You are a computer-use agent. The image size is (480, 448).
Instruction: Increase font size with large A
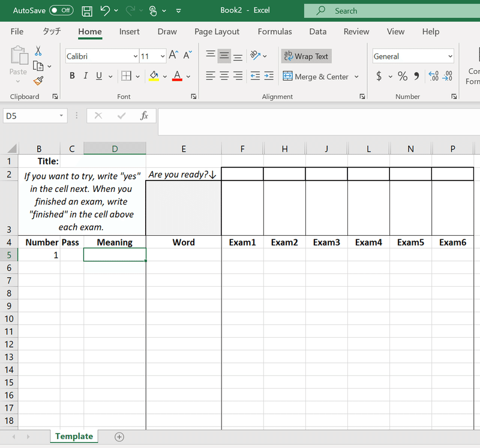point(173,55)
